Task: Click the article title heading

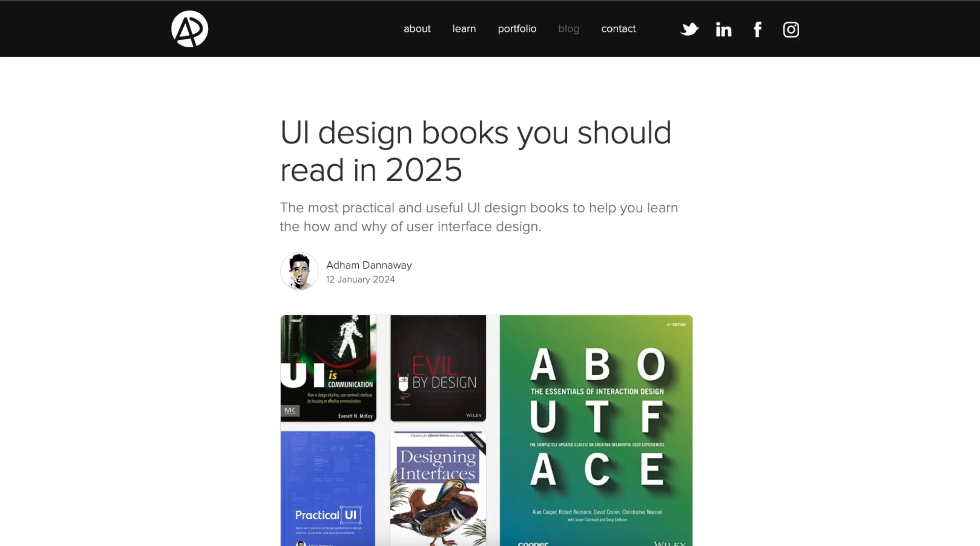Action: pos(475,151)
